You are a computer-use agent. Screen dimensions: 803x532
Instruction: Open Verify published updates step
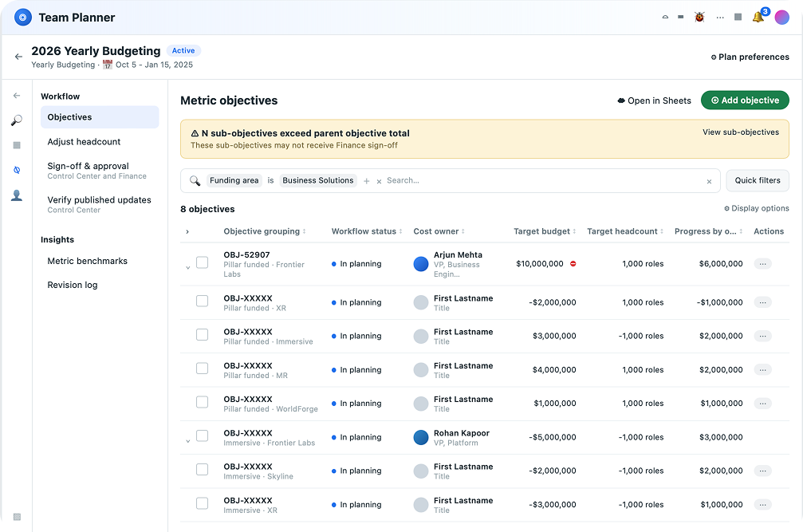pos(100,204)
